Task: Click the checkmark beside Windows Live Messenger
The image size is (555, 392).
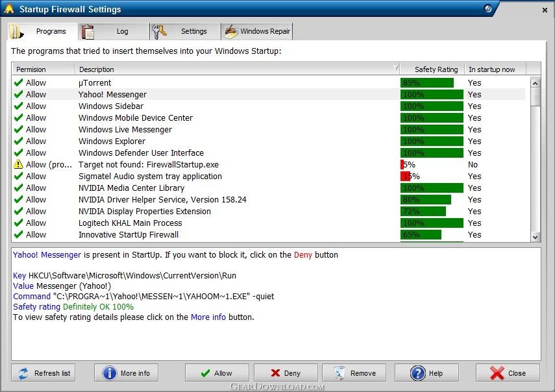Action: point(18,130)
